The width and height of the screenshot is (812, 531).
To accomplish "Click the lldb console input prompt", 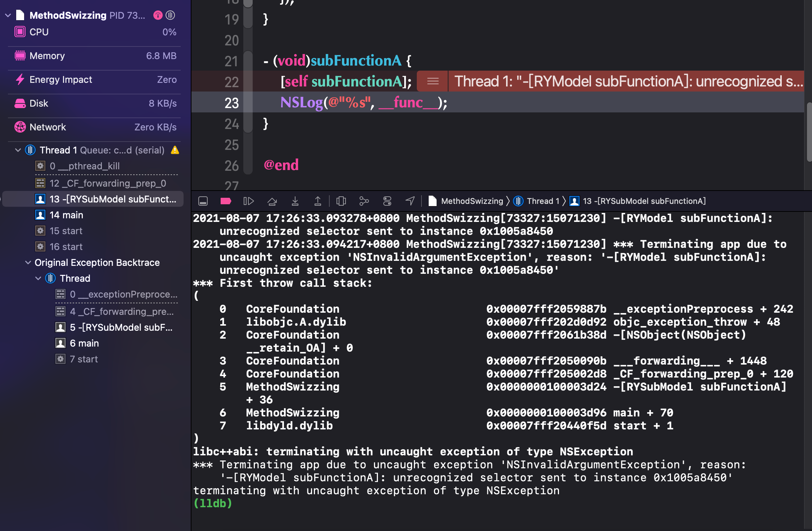I will pyautogui.click(x=212, y=504).
